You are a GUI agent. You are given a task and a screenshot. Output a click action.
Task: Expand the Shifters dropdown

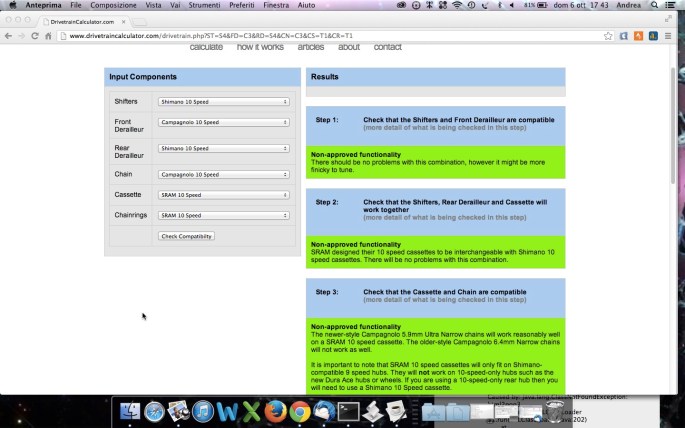coord(224,101)
